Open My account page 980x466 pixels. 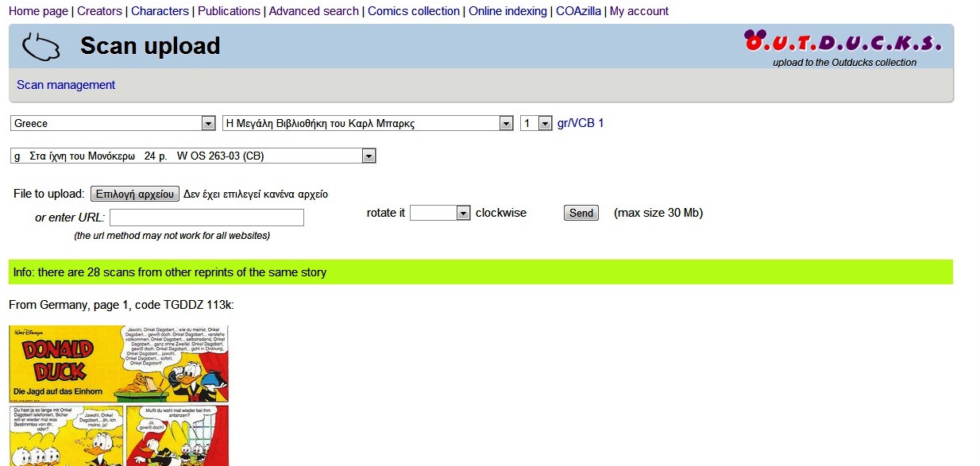click(x=639, y=11)
